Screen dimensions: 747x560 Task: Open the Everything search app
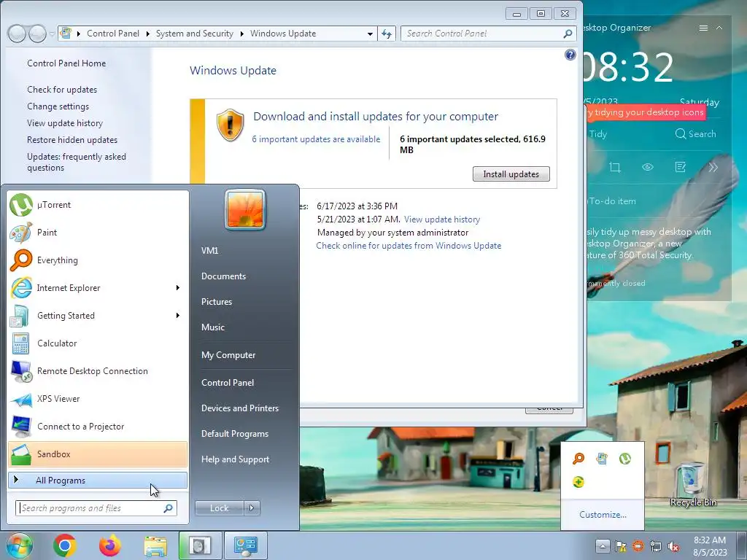click(98, 260)
